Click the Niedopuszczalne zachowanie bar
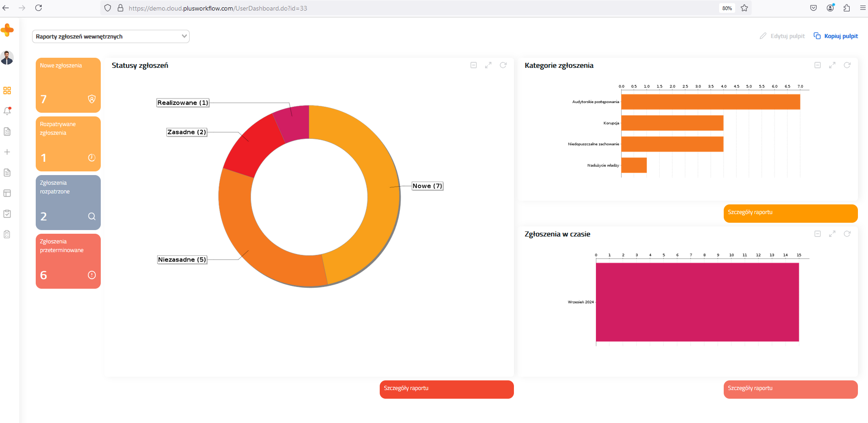Screen dimensions: 868x423 click(x=672, y=144)
